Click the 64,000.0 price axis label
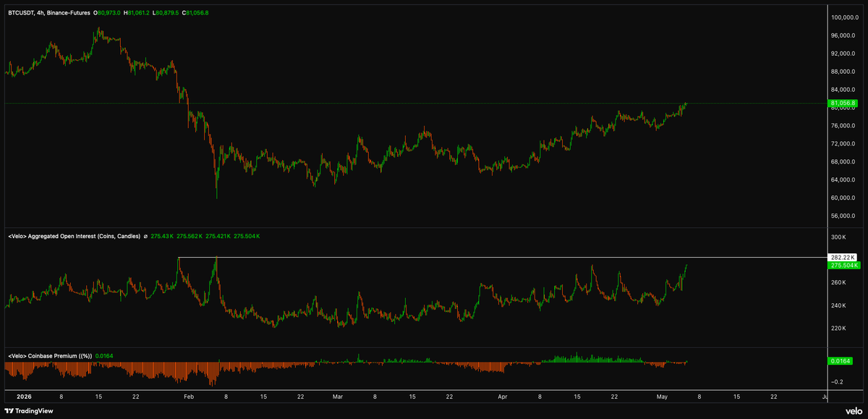The width and height of the screenshot is (868, 419). (x=845, y=180)
